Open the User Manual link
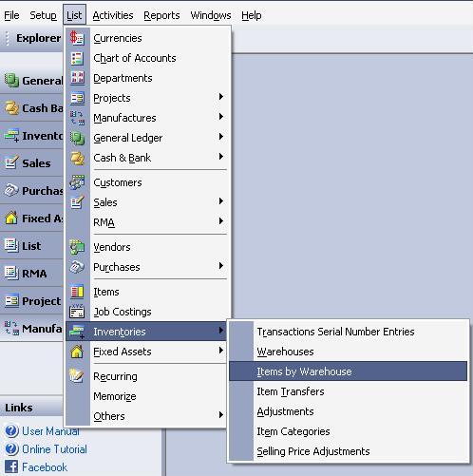This screenshot has width=473, height=476. click(50, 431)
